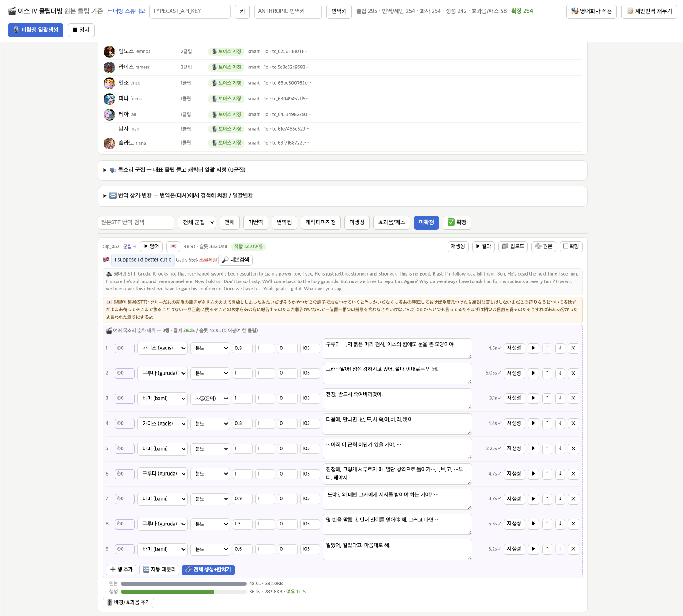The width and height of the screenshot is (683, 616).
Task: Toggle the confirmed filter with green check
Action: [x=457, y=222]
